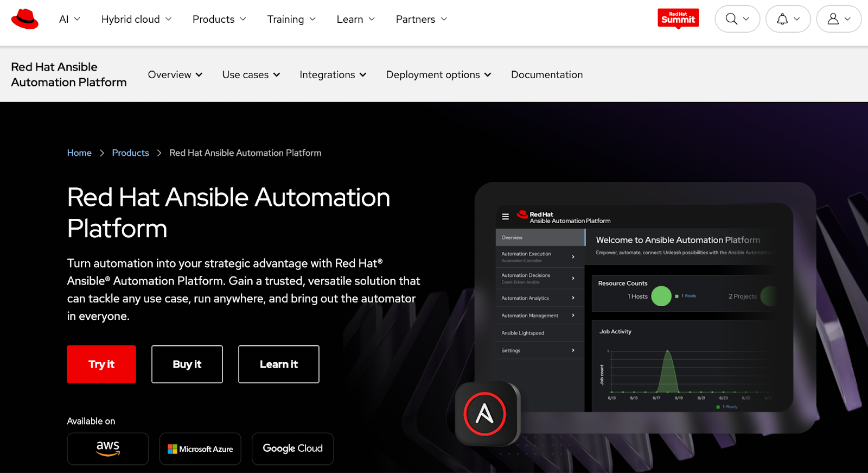This screenshot has height=473, width=868.
Task: Click the Learn it button
Action: (x=279, y=364)
